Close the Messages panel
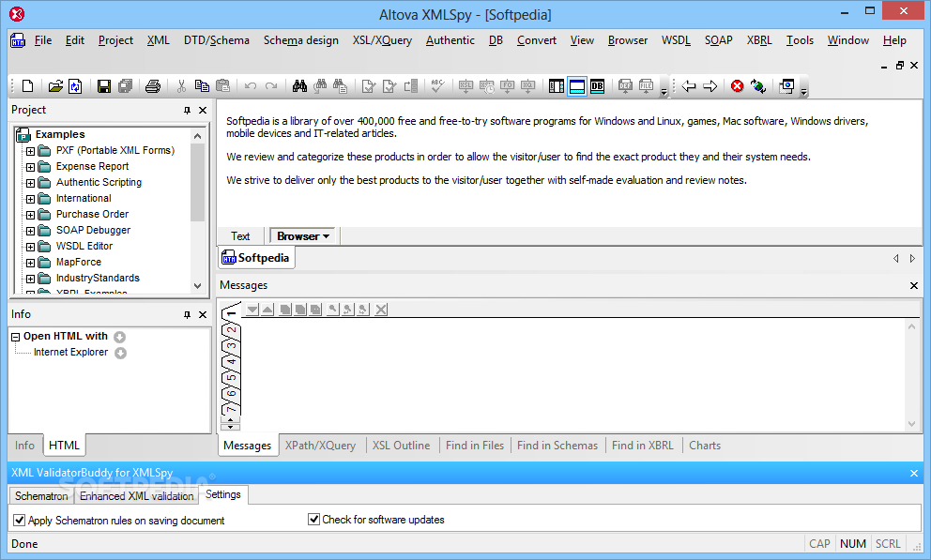The image size is (931, 560). [x=914, y=286]
